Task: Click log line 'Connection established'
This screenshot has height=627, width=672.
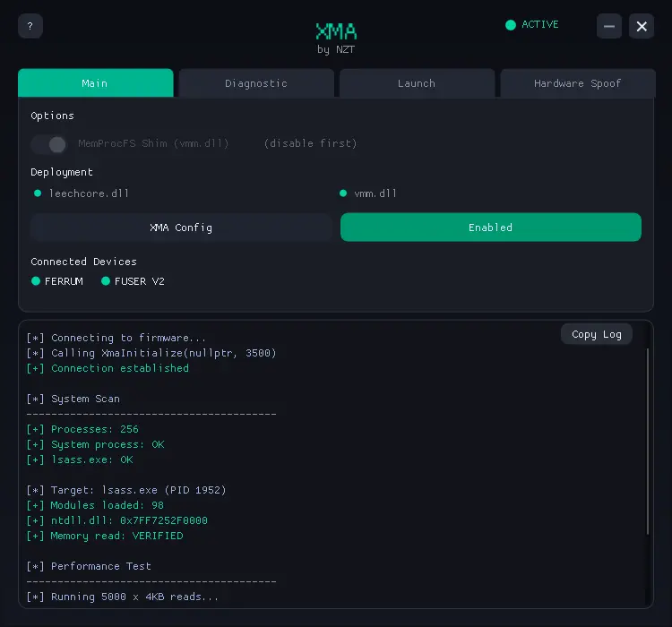Action: click(108, 368)
